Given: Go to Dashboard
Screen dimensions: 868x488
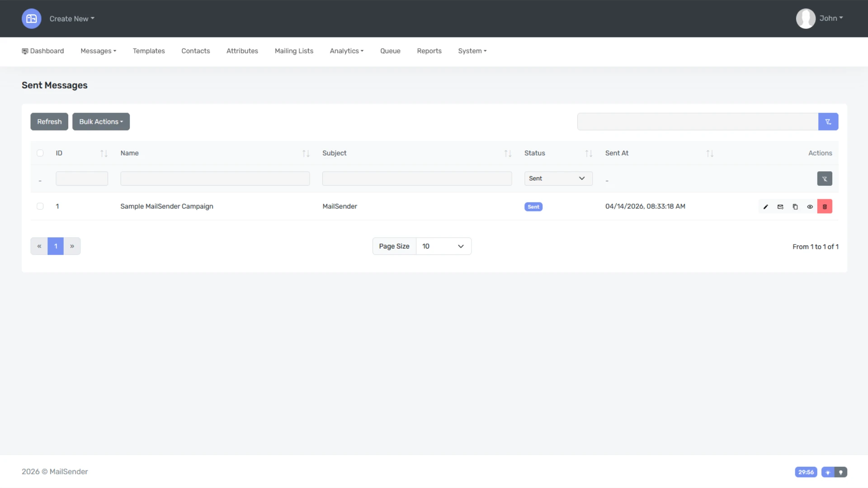Looking at the screenshot, I should point(43,51).
